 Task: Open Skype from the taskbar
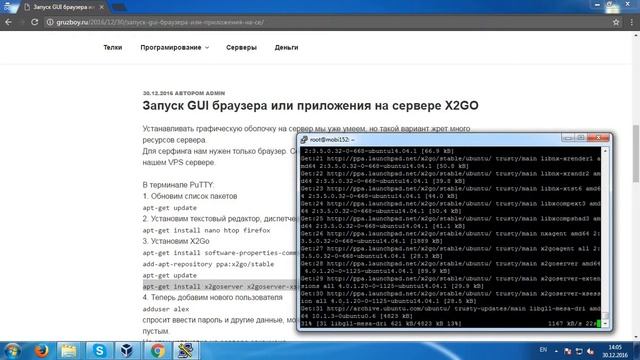tap(99, 351)
